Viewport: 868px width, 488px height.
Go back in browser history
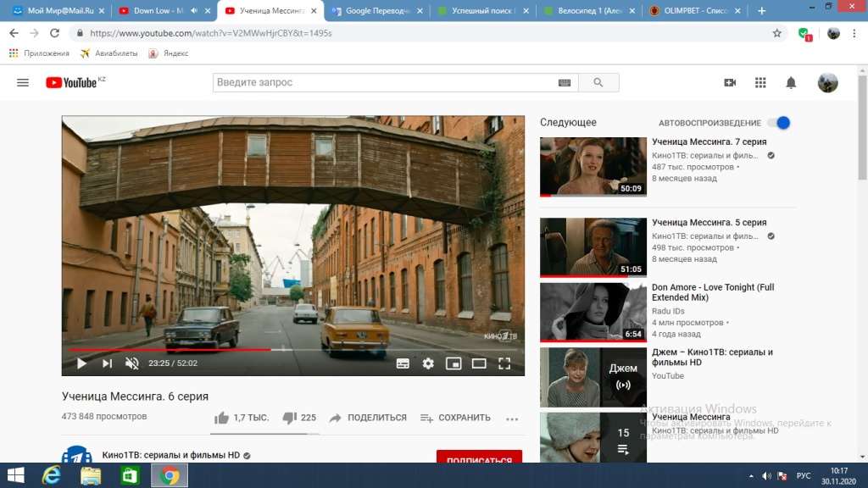(x=14, y=33)
